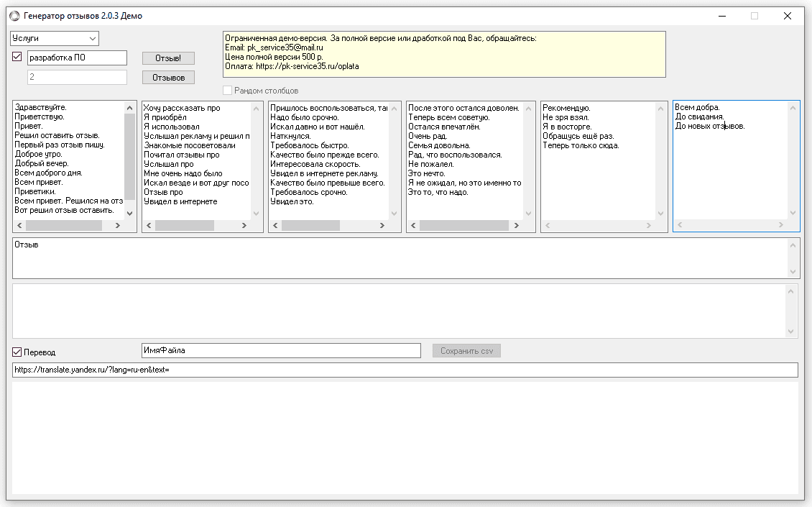The width and height of the screenshot is (812, 507).
Task: Select the line До свидания.
Action: [700, 117]
